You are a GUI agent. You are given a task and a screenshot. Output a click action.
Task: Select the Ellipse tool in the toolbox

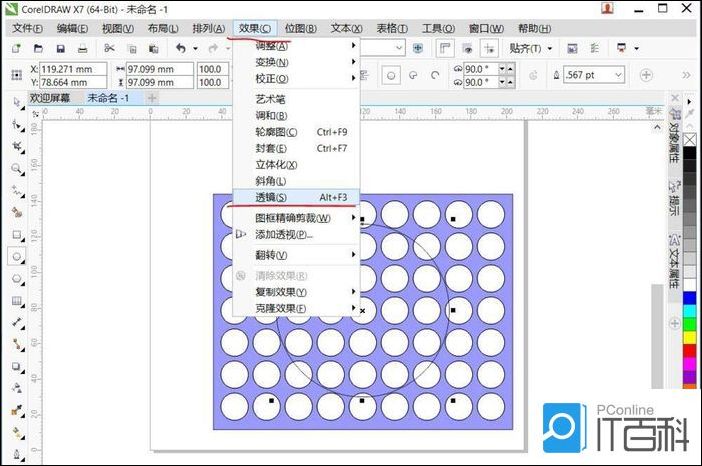click(x=17, y=256)
